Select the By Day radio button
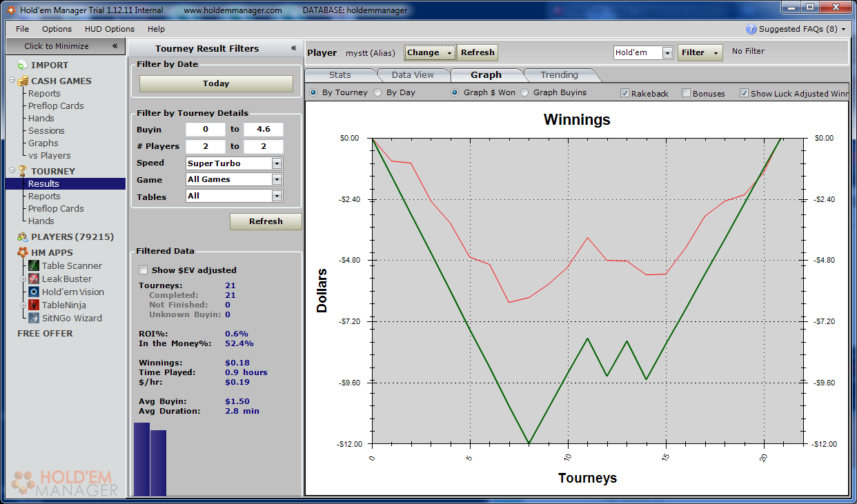 click(377, 92)
